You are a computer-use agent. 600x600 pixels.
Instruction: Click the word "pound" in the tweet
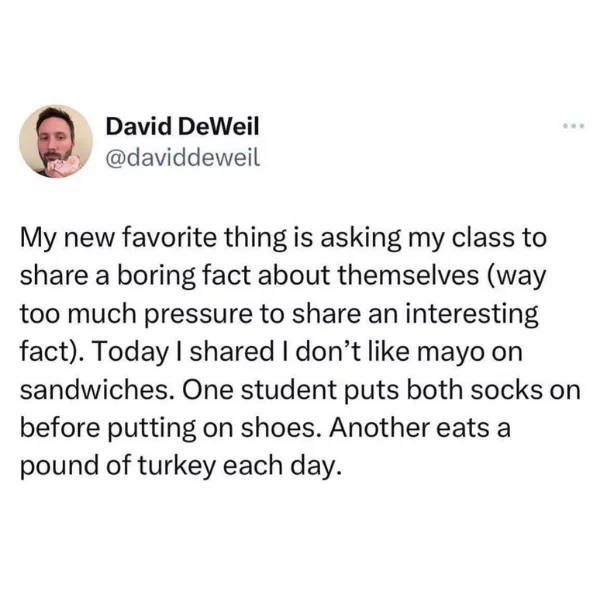59,466
